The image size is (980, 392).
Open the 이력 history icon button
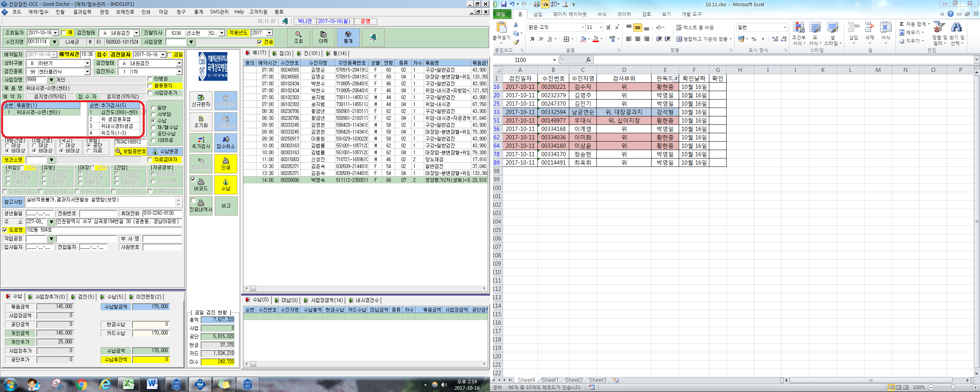click(x=323, y=37)
